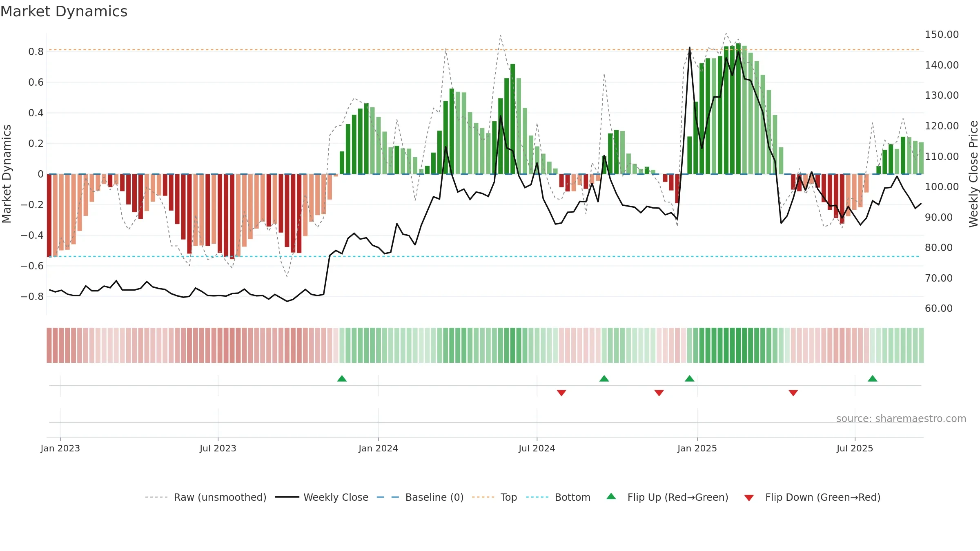The height and width of the screenshot is (551, 980).
Task: Click the Baseline (0) legend entry
Action: click(x=420, y=497)
